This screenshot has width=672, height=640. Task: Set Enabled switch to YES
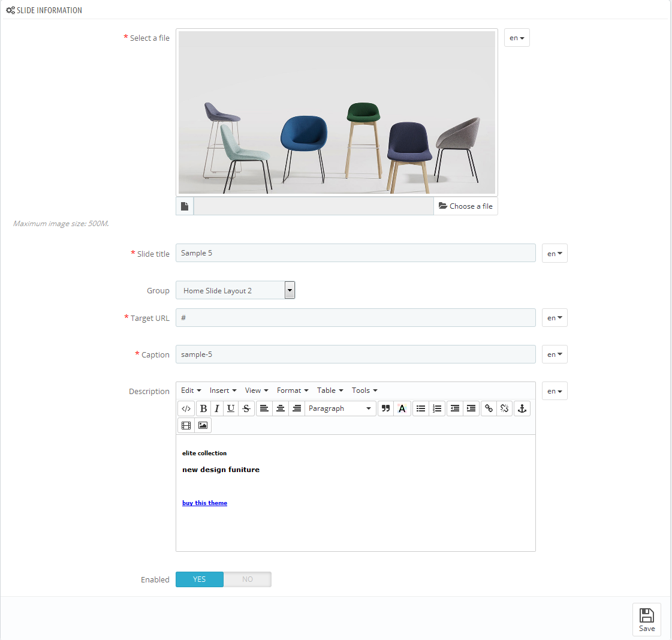pyautogui.click(x=199, y=579)
